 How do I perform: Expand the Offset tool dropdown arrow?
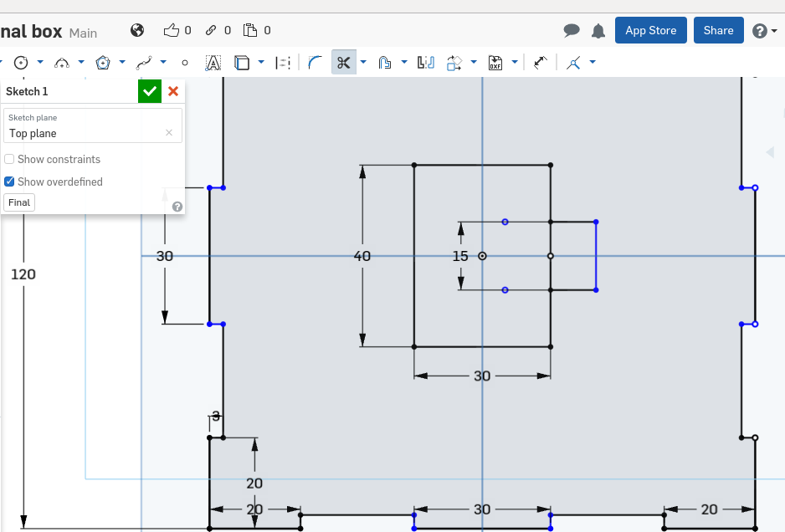tap(404, 63)
